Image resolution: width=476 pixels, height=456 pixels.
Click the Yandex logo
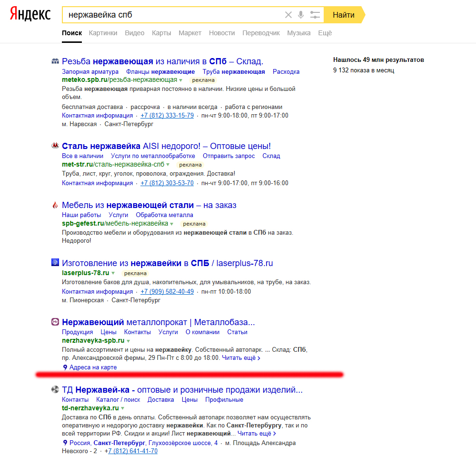tap(30, 14)
